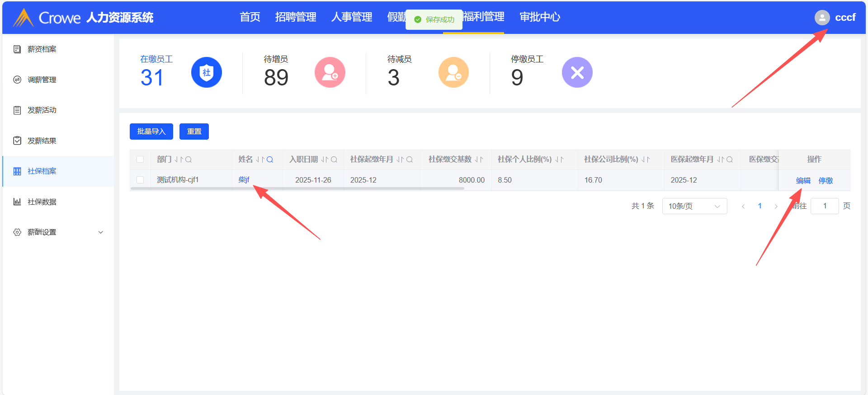Viewport: 868px width, 395px height.
Task: Click the pink add-person icon for 待增员
Action: coord(330,72)
